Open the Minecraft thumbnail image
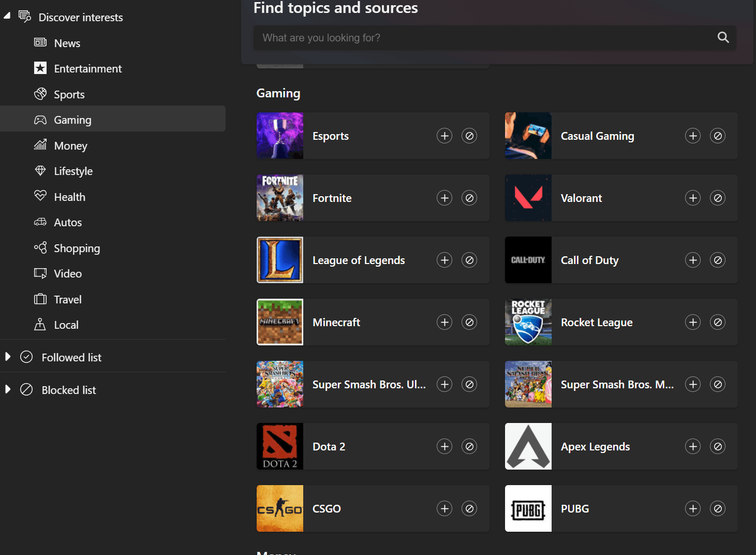 pos(280,322)
